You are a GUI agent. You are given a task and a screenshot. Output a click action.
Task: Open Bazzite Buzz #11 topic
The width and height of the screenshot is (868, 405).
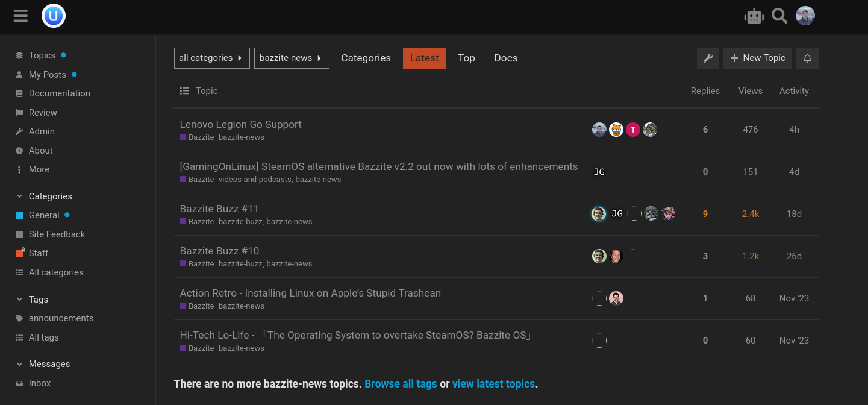pyautogui.click(x=219, y=209)
